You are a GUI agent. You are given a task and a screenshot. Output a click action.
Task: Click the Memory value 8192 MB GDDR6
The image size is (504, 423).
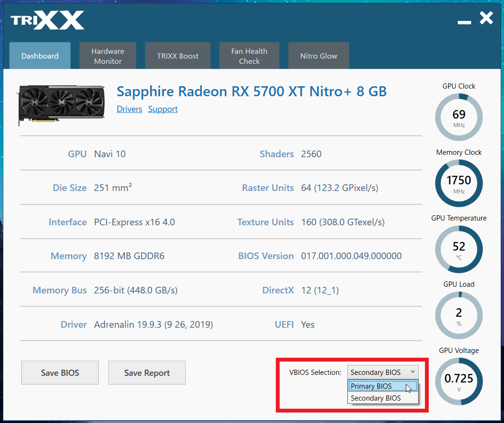[129, 256]
